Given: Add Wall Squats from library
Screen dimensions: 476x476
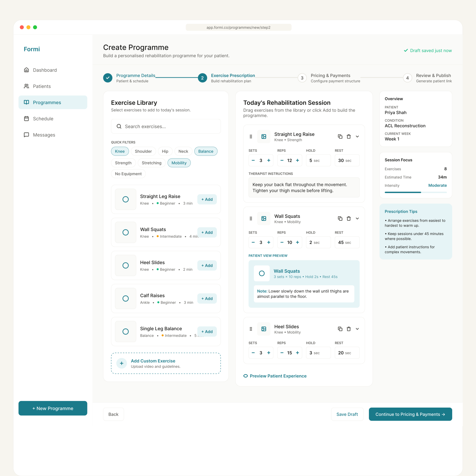Looking at the screenshot, I should point(207,232).
